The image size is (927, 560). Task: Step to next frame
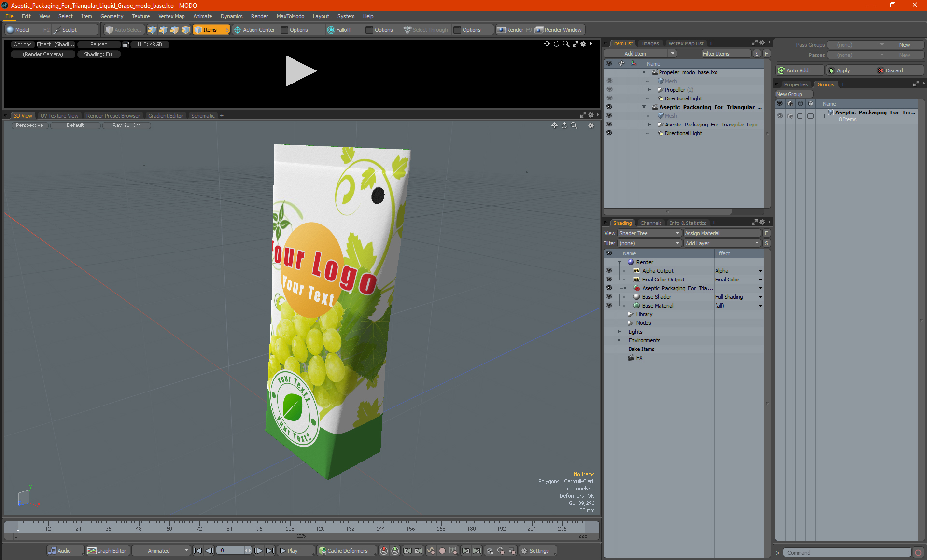point(259,551)
